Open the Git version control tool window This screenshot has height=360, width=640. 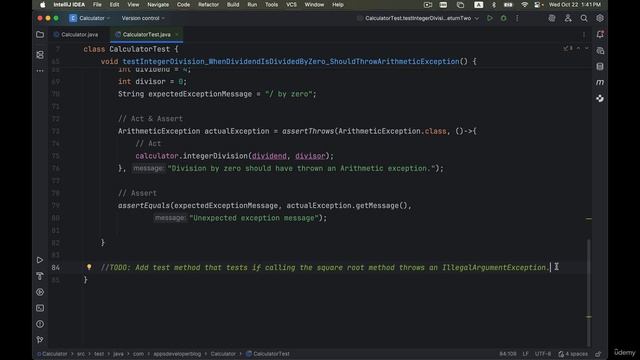pos(40,340)
